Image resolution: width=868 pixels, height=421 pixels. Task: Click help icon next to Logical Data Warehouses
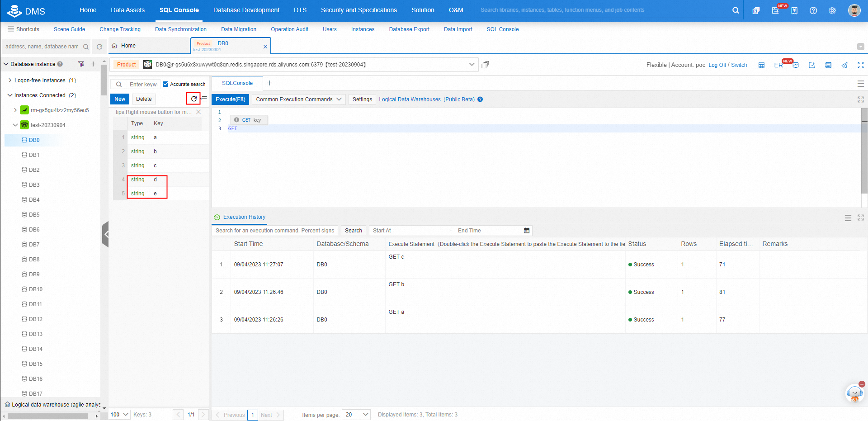click(x=480, y=99)
